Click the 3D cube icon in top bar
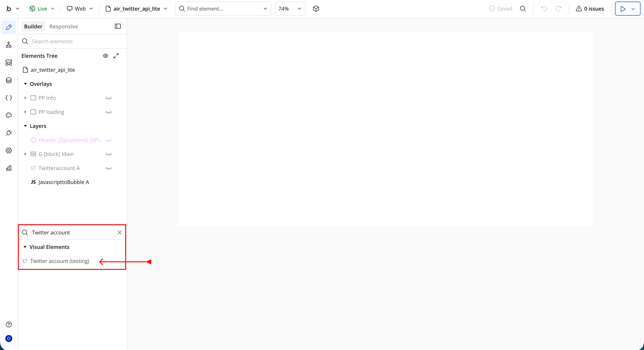The image size is (644, 350). coord(316,9)
